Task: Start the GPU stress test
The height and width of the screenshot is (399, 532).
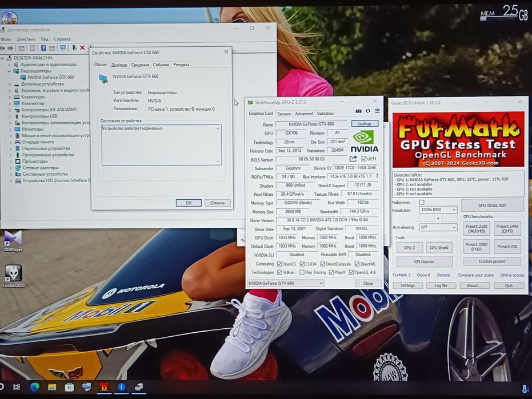Action: pyautogui.click(x=492, y=205)
